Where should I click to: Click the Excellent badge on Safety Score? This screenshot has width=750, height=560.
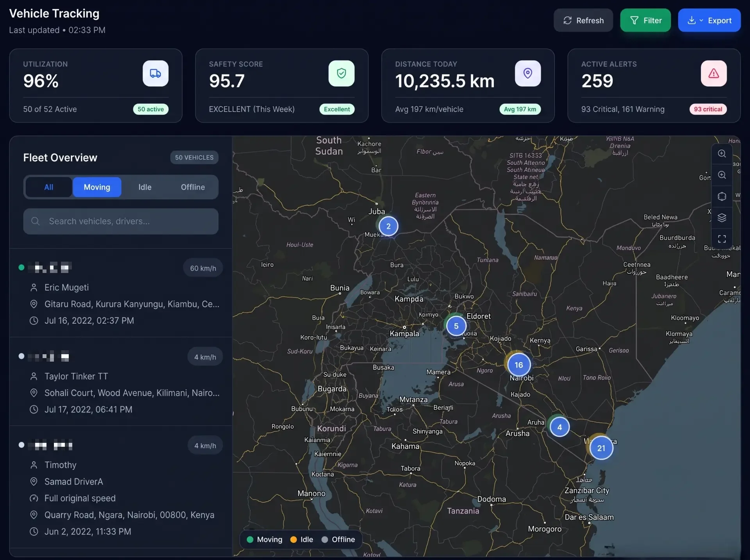(x=337, y=109)
